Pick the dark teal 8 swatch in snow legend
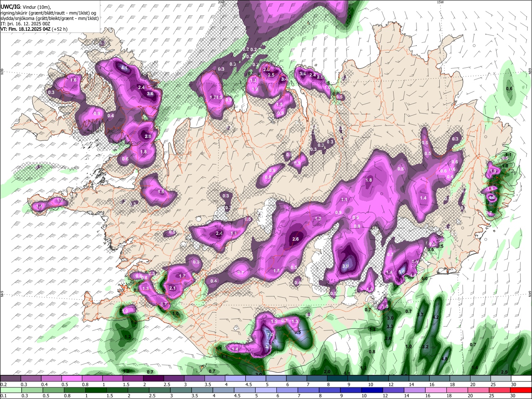 (x=337, y=379)
